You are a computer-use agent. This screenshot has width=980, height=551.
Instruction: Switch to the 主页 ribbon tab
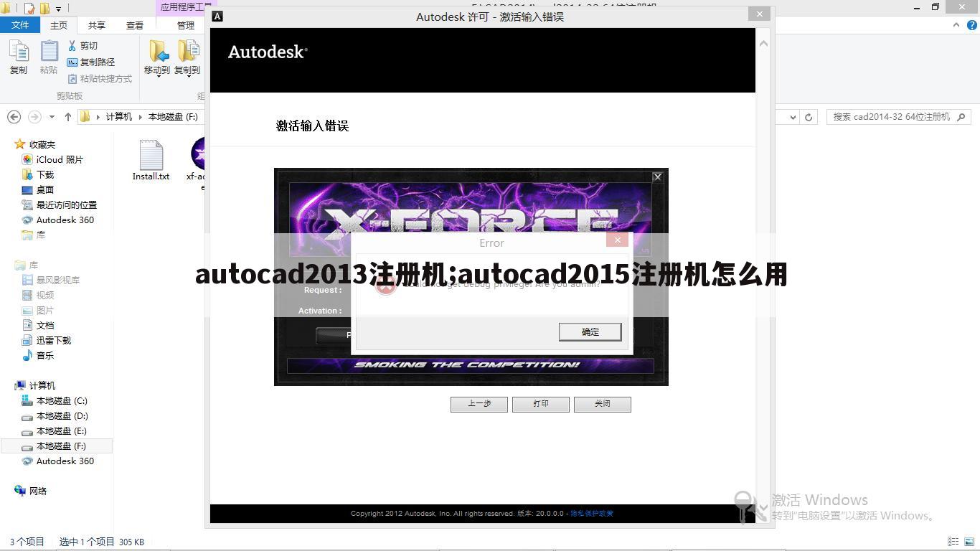[59, 25]
